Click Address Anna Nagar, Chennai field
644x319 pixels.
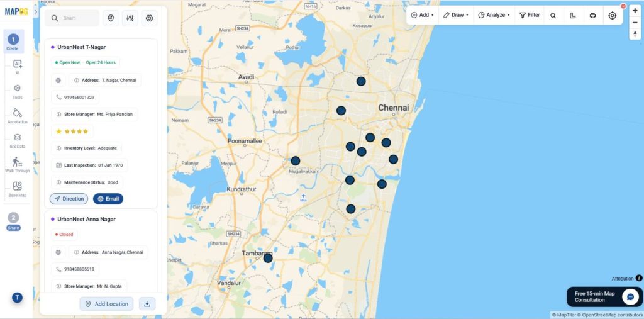click(x=108, y=252)
